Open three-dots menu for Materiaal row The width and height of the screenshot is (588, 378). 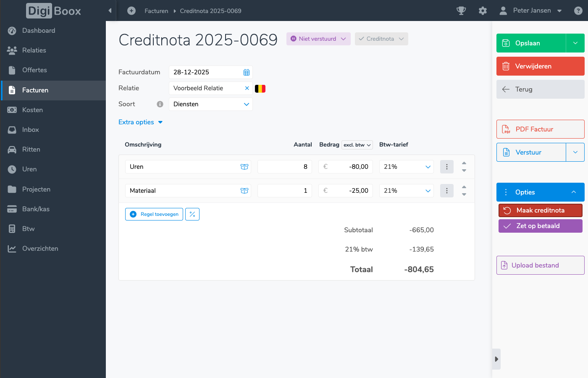click(446, 191)
